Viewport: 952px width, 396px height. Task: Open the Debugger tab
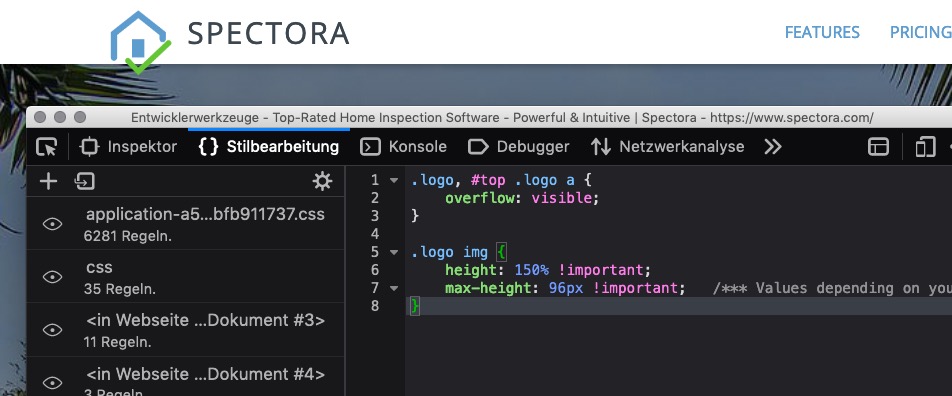coord(518,147)
